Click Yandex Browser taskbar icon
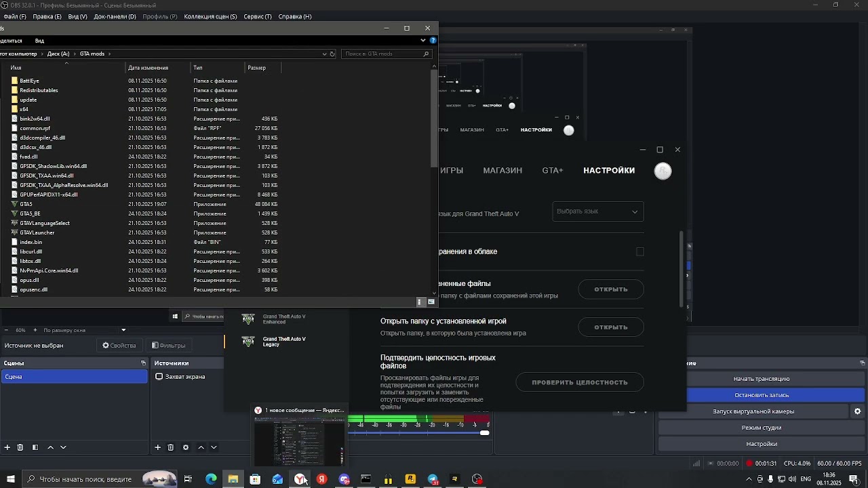The height and width of the screenshot is (488, 868). click(x=300, y=479)
